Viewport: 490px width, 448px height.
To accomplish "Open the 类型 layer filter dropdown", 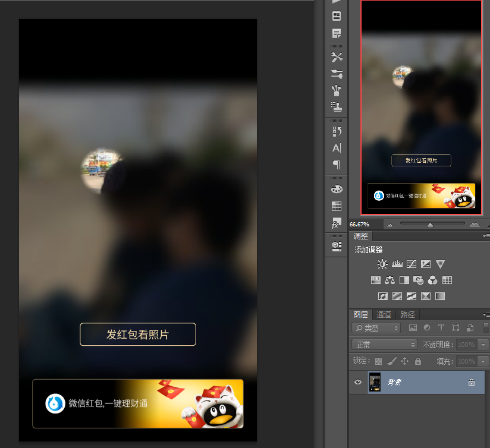I will [x=376, y=328].
